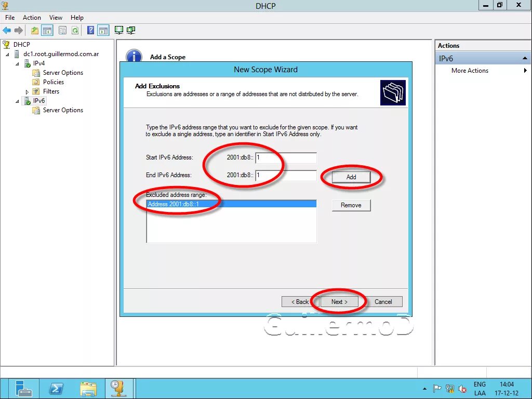Click the Up one level folder icon
The width and height of the screenshot is (532, 399).
coord(35,30)
